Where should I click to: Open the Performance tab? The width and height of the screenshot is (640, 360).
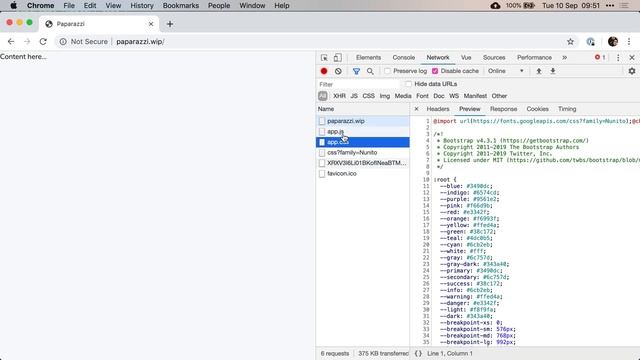point(534,58)
